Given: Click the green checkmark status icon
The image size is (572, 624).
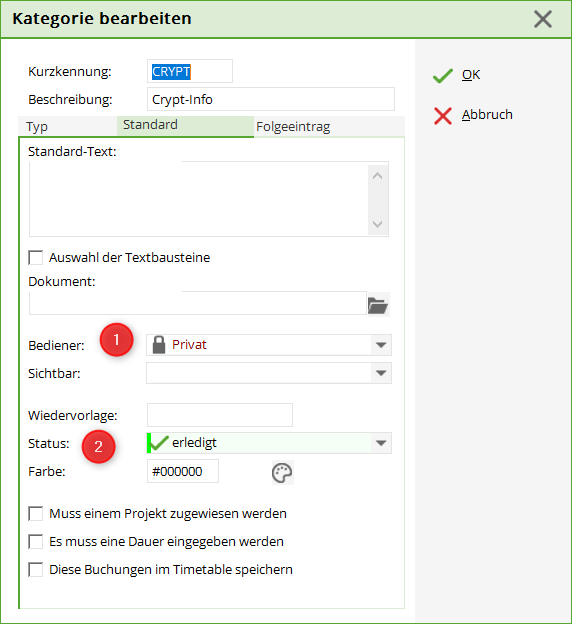Looking at the screenshot, I should point(158,443).
